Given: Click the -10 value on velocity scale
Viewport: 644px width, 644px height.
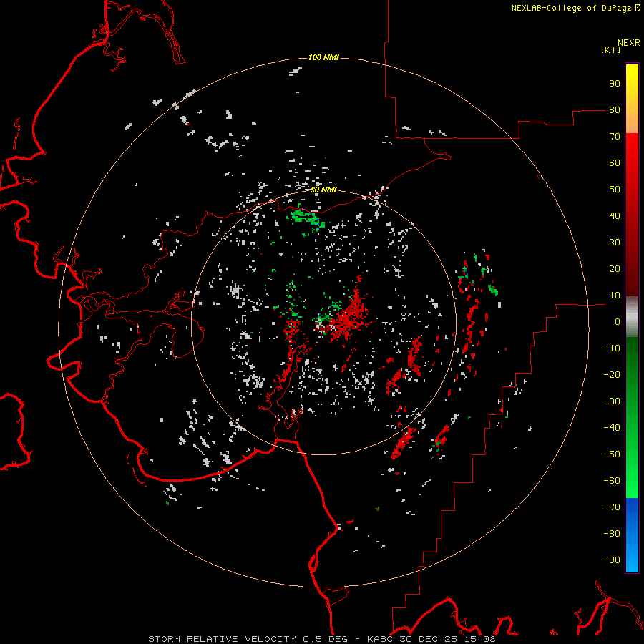Looking at the screenshot, I should tap(612, 348).
